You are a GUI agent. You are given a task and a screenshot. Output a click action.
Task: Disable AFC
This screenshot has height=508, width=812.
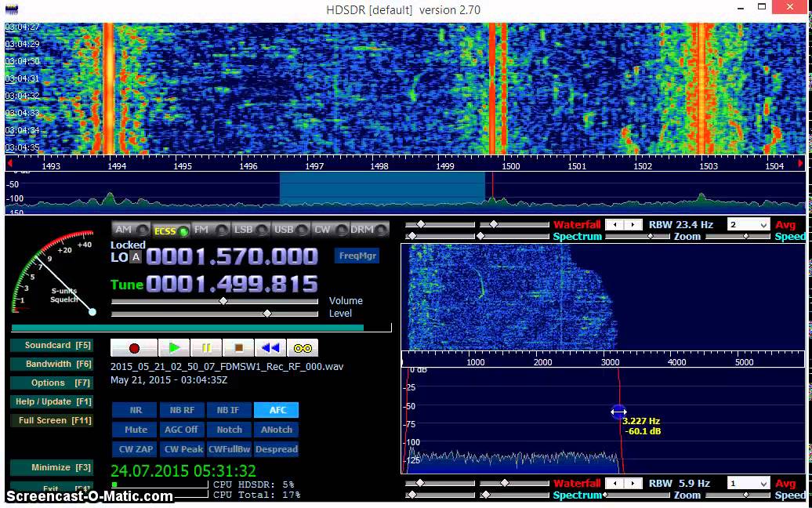pos(276,410)
